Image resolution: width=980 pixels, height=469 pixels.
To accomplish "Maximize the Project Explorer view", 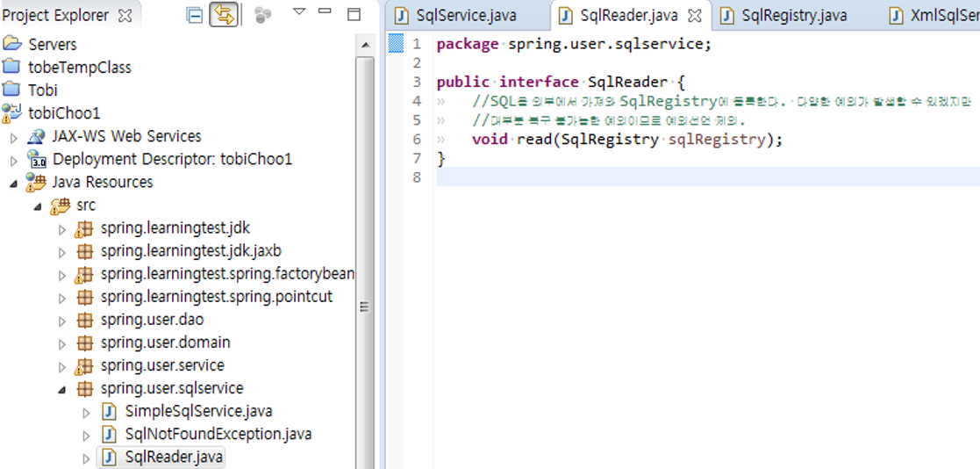I will (x=354, y=14).
